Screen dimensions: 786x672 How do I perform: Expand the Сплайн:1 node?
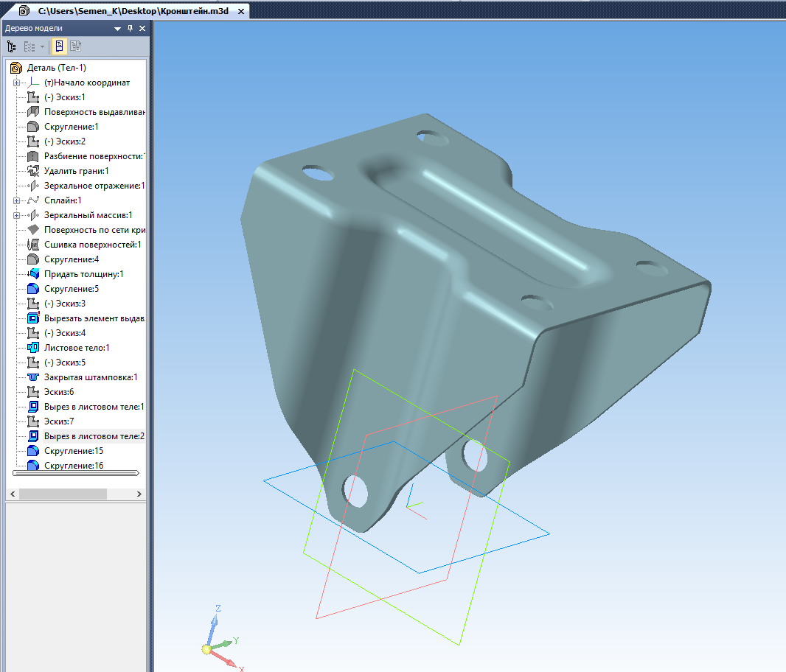point(16,200)
